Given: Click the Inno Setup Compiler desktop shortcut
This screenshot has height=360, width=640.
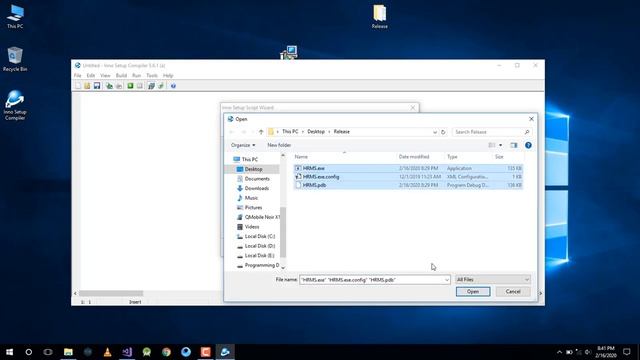Looking at the screenshot, I should pos(15,105).
